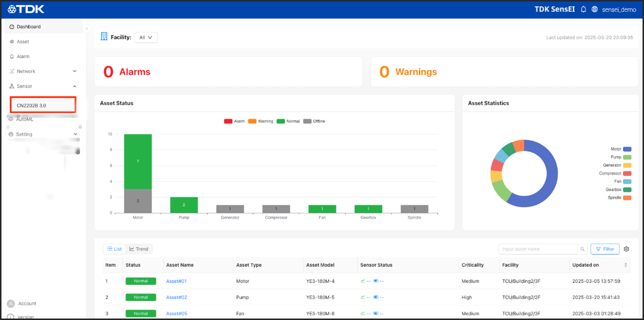Toggle Pump in statistics legend
Viewport: 644px width, 320px height.
click(x=621, y=157)
